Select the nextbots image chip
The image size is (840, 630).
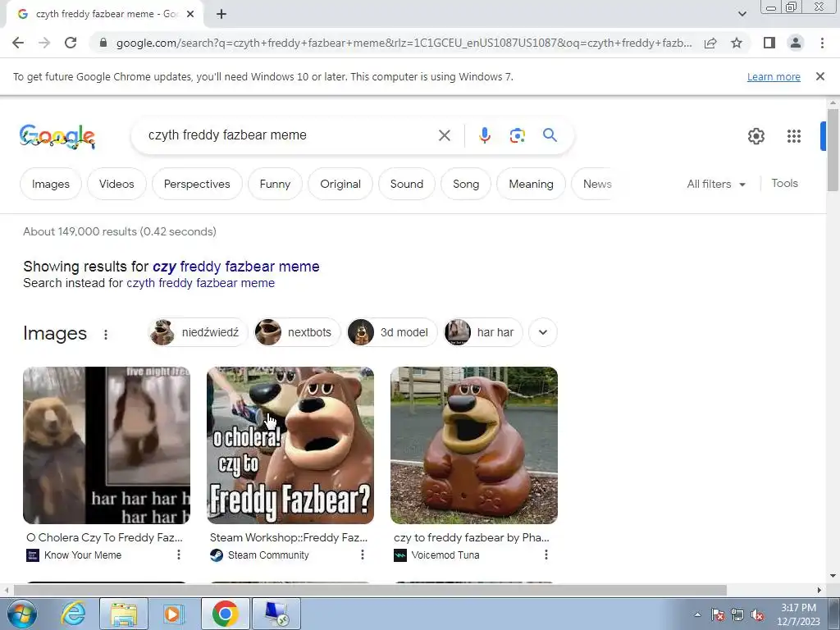pos(297,332)
